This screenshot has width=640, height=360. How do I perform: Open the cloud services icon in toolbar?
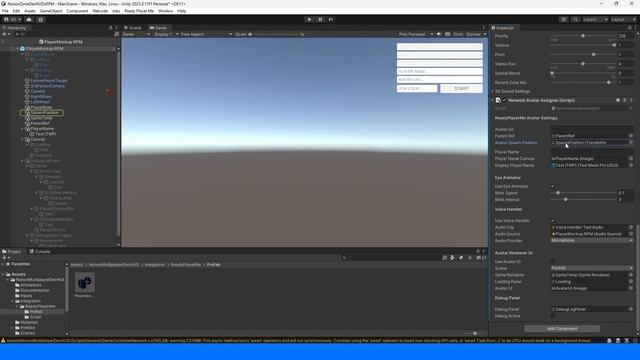tap(29, 19)
